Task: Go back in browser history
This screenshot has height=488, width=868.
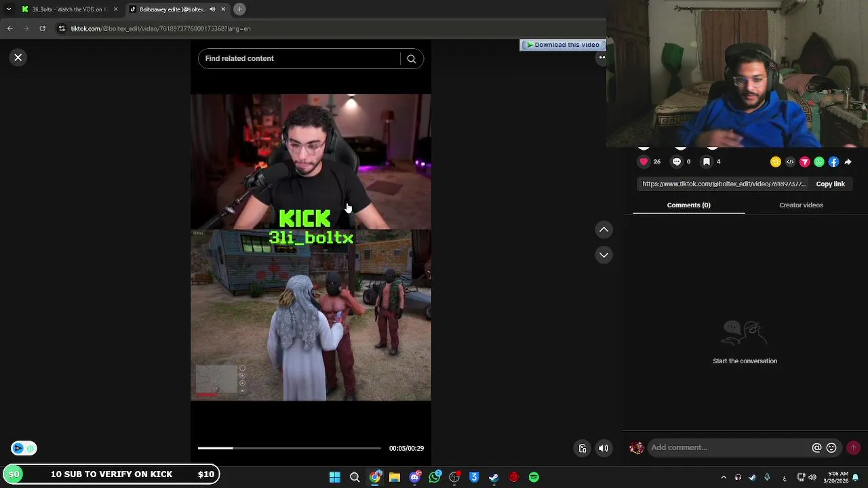Action: 9,28
